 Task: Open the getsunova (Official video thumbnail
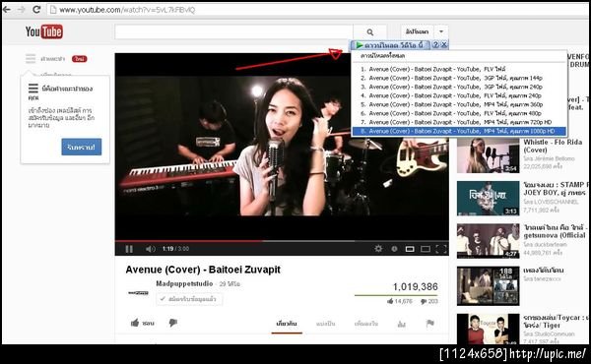489,241
